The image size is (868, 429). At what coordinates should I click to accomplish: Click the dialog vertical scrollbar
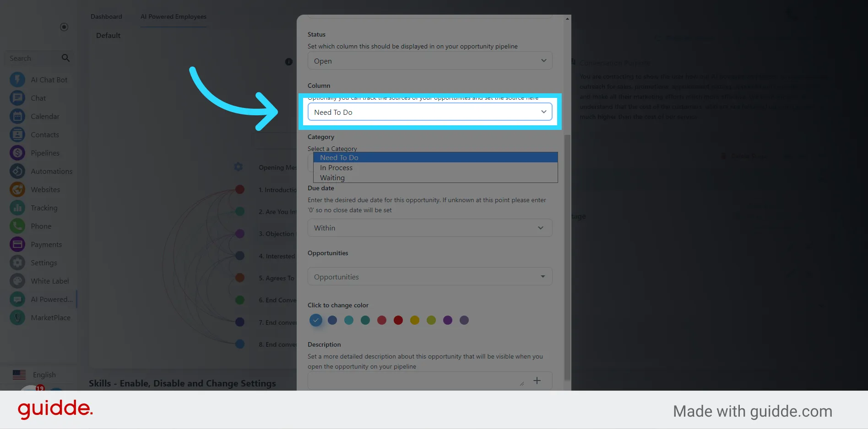point(568,257)
